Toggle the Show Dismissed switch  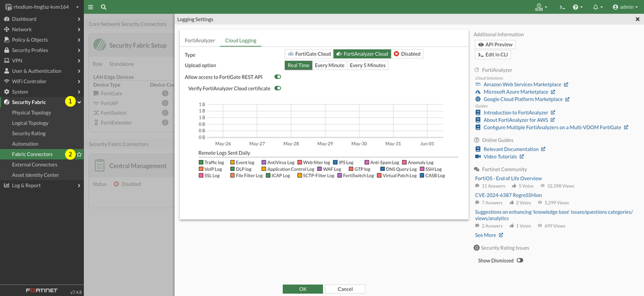tap(520, 261)
